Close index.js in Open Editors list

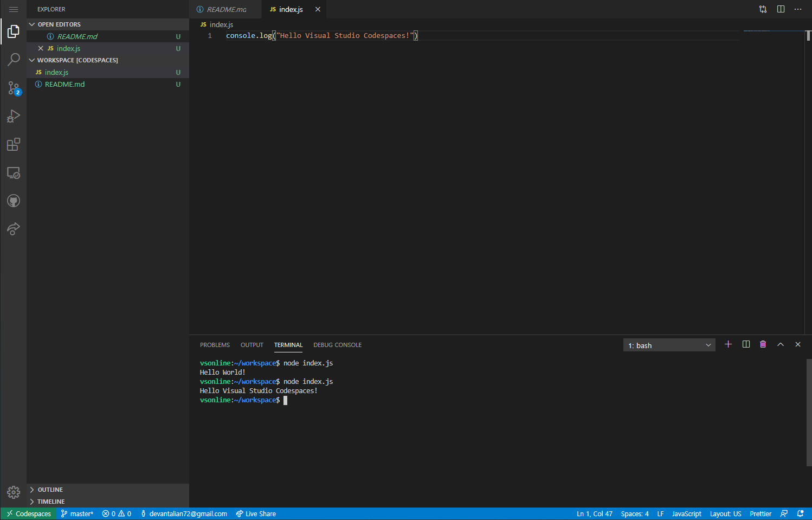(41, 48)
